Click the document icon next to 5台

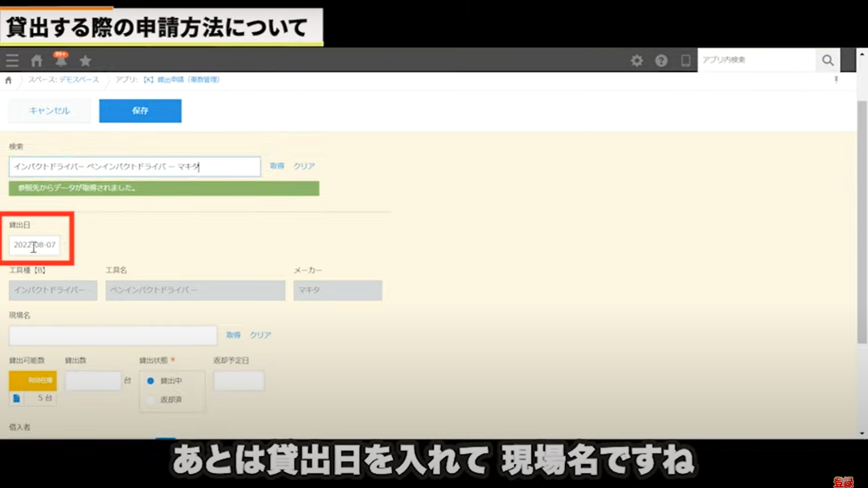(x=16, y=398)
